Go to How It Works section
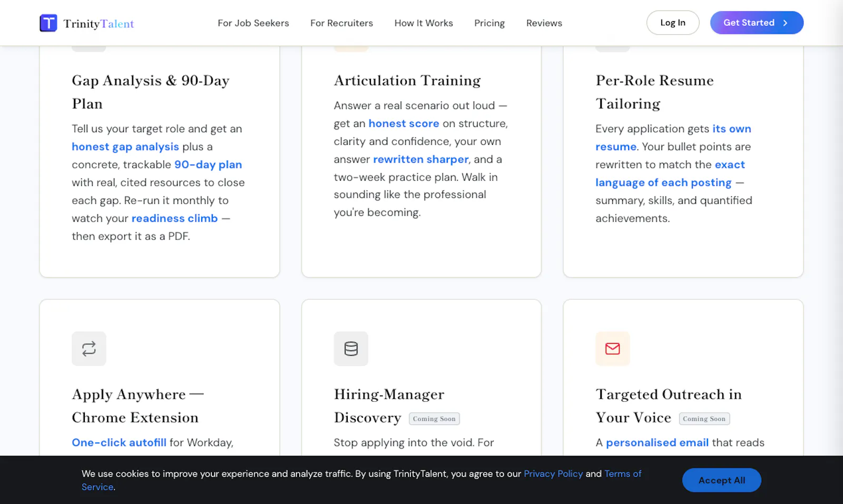The image size is (843, 504). click(x=424, y=23)
